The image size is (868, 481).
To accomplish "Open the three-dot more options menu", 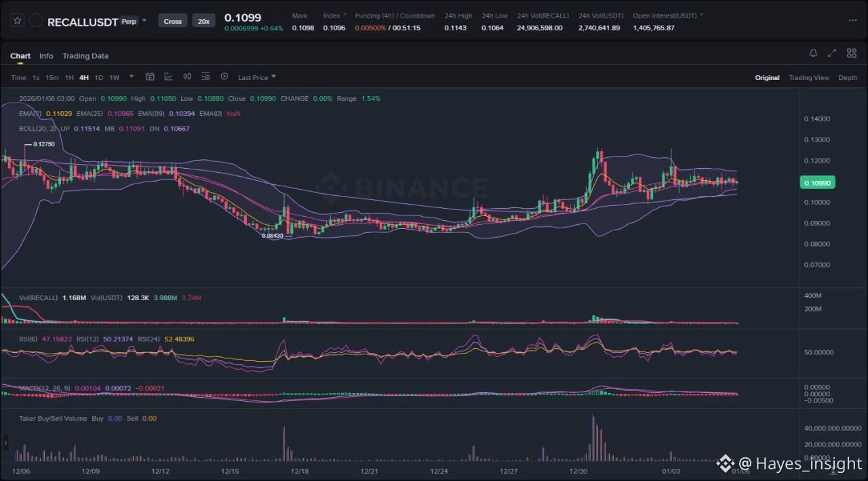I will [852, 21].
